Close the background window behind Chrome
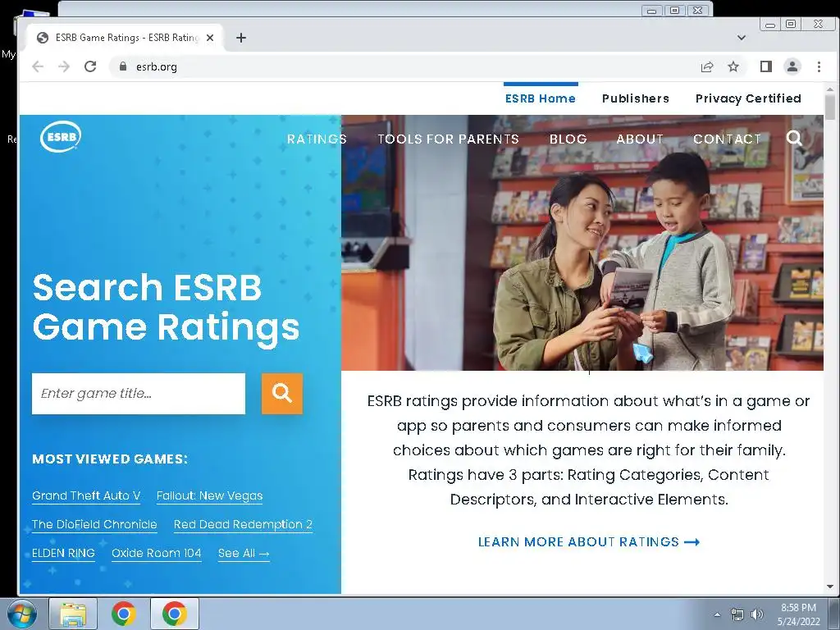The image size is (840, 630). coord(697,10)
